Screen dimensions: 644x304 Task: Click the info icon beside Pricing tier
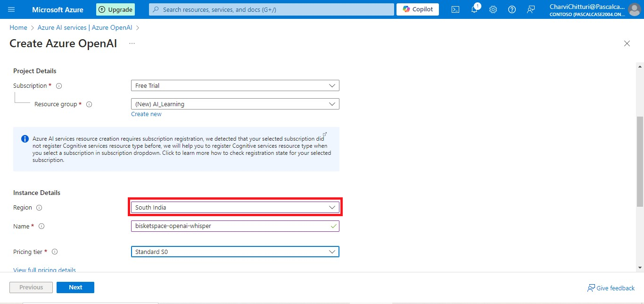[55, 252]
